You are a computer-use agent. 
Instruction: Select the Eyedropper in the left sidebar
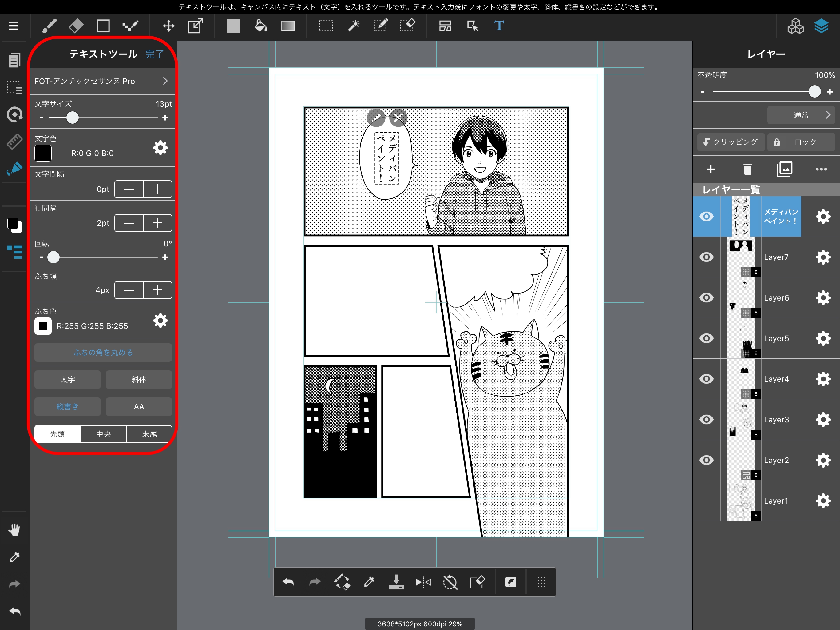(x=14, y=557)
